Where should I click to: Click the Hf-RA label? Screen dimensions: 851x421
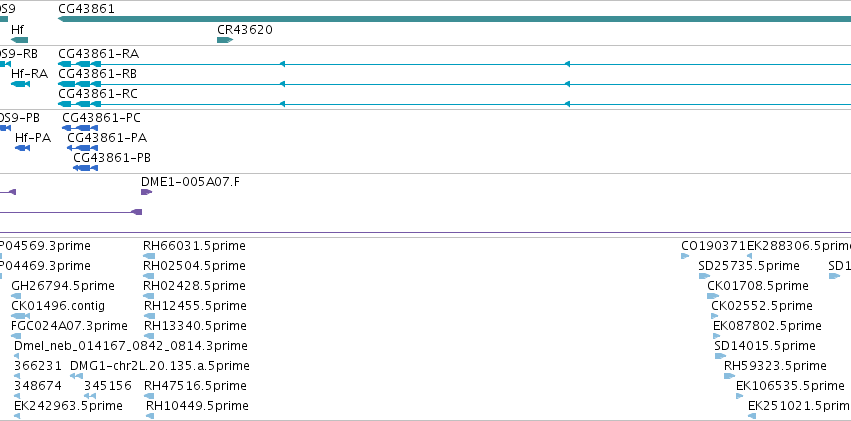coord(29,74)
